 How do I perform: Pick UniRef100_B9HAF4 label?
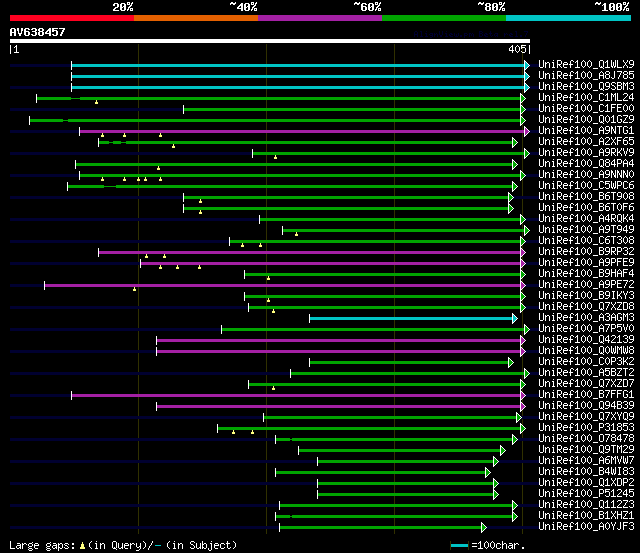coord(586,274)
